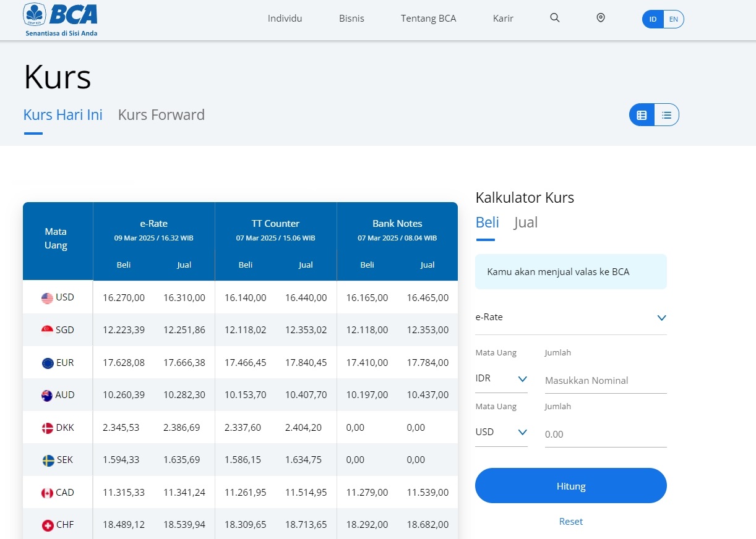Click the Hitung button
This screenshot has height=539, width=756.
[571, 486]
